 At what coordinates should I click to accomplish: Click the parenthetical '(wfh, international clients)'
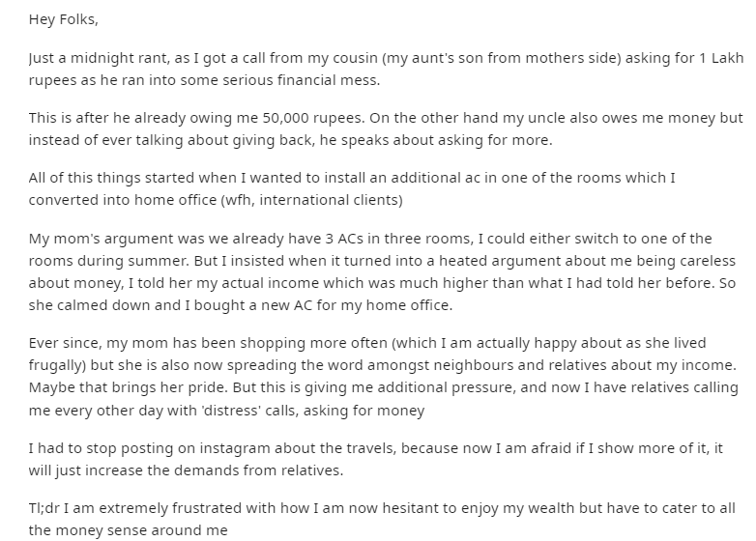(311, 200)
